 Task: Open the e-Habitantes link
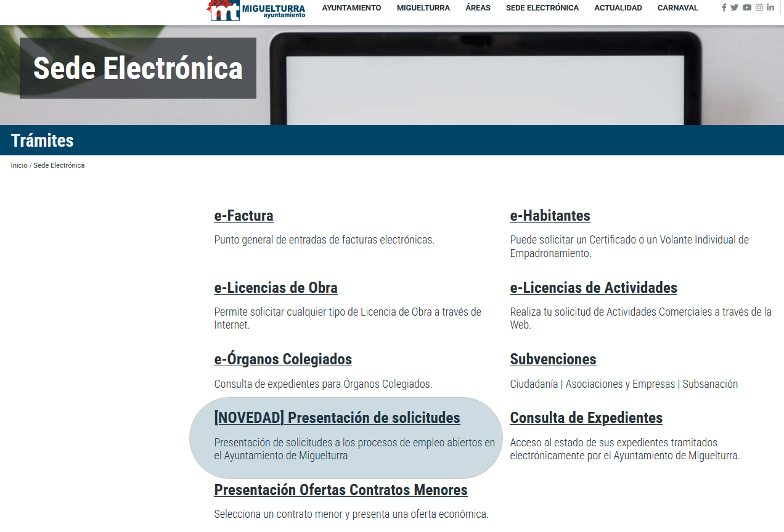coord(550,216)
